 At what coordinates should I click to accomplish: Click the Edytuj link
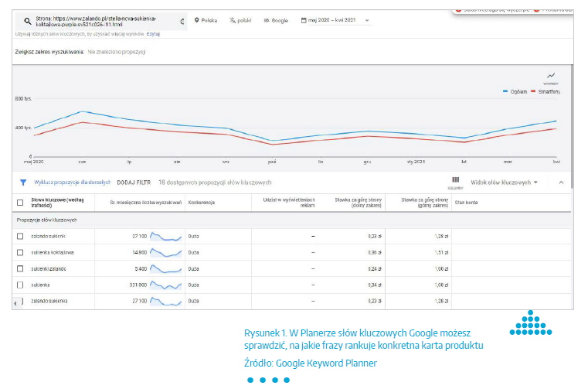point(153,34)
